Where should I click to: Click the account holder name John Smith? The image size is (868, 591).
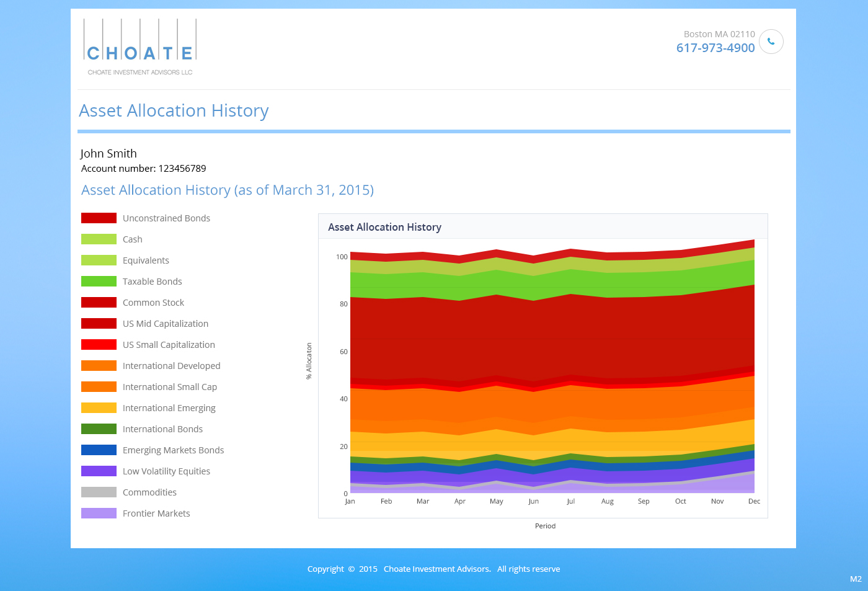108,153
